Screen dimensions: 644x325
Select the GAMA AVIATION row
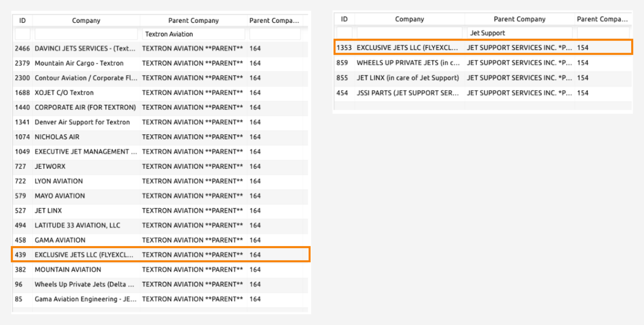pos(160,240)
